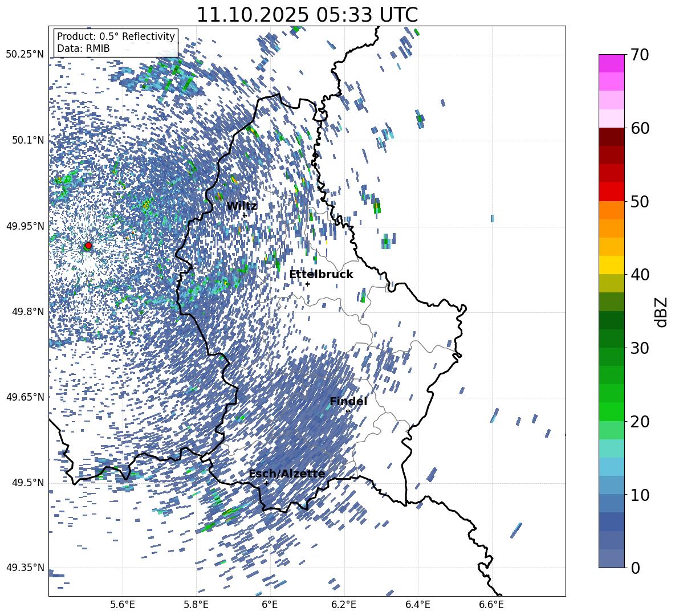Click the red radar site marker
Screen dimensions: 675x616
88,245
